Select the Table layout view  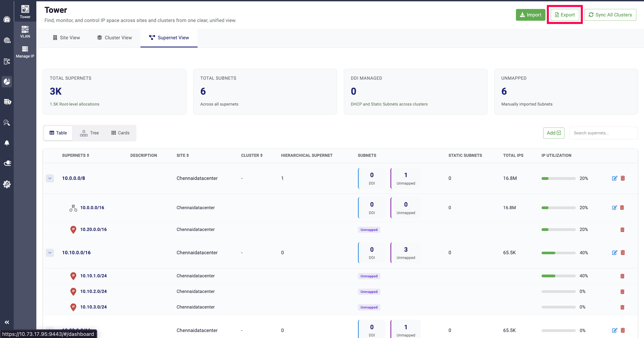pos(58,133)
